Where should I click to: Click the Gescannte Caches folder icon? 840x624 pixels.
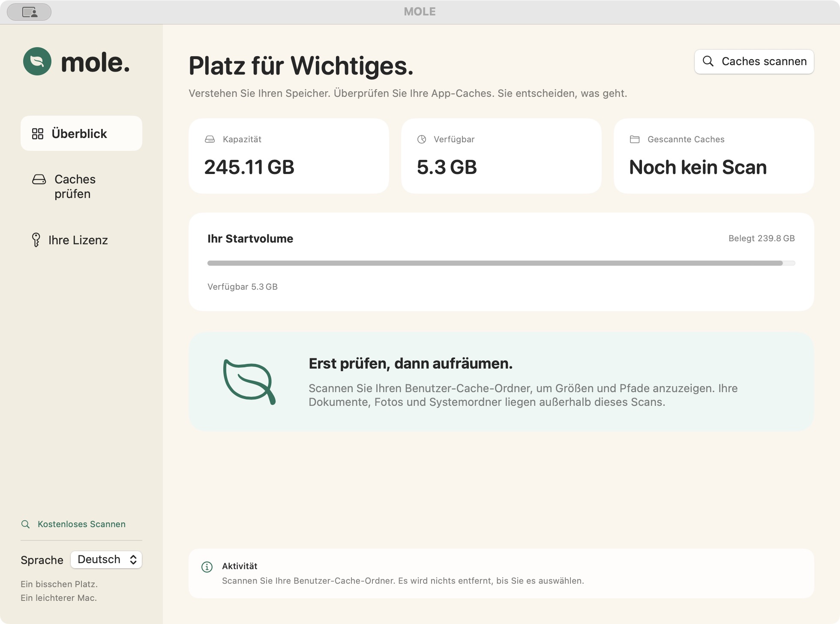click(635, 139)
